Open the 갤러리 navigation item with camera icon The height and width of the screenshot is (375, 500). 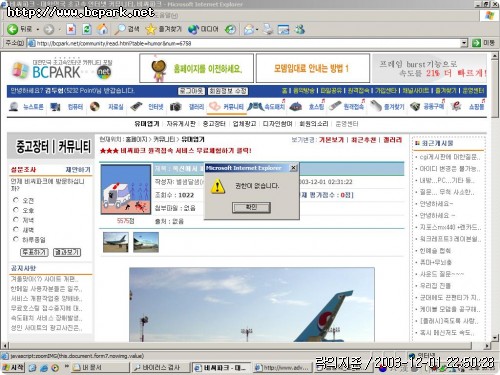pyautogui.click(x=187, y=107)
